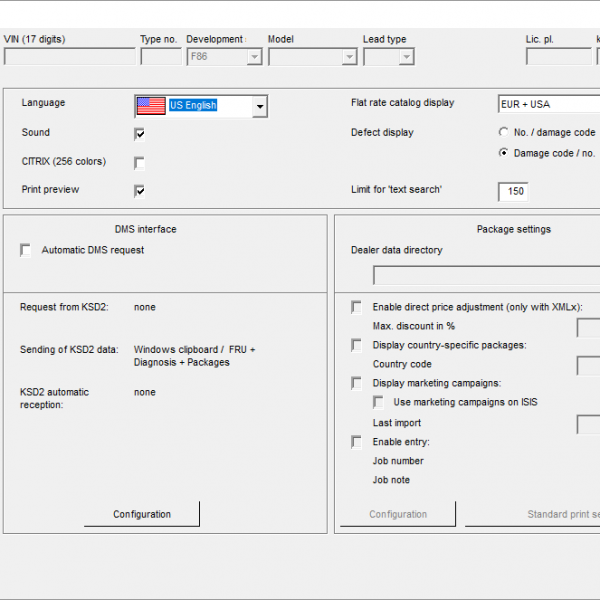Click the VIN (17 digits) input field

[69, 57]
